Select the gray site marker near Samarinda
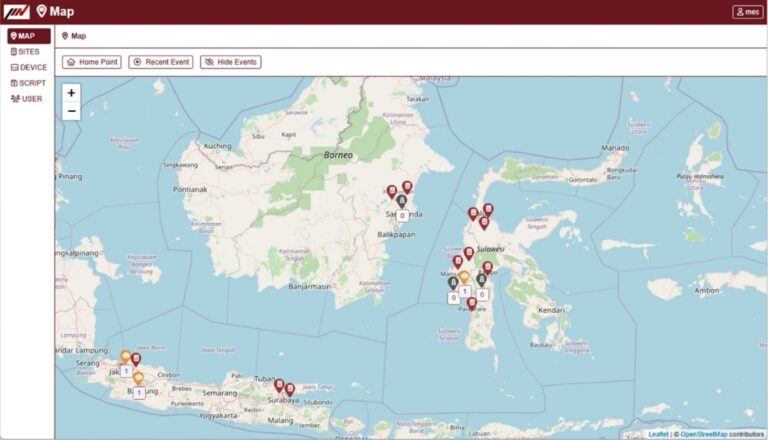The height and width of the screenshot is (440, 768). point(402,201)
